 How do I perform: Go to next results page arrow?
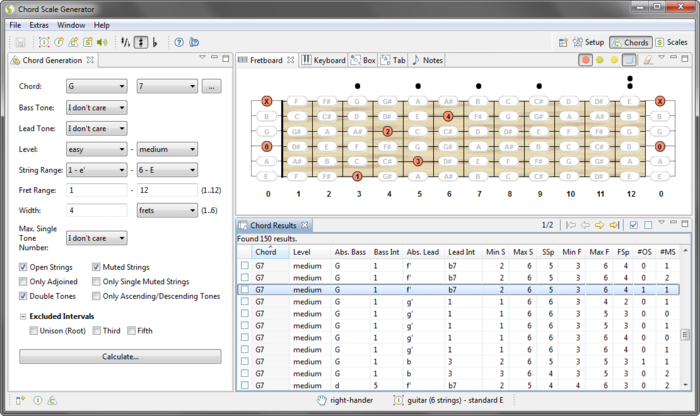[x=600, y=225]
